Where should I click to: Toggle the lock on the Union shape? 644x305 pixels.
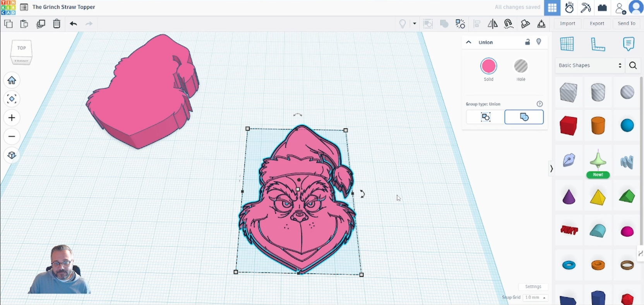pyautogui.click(x=527, y=42)
